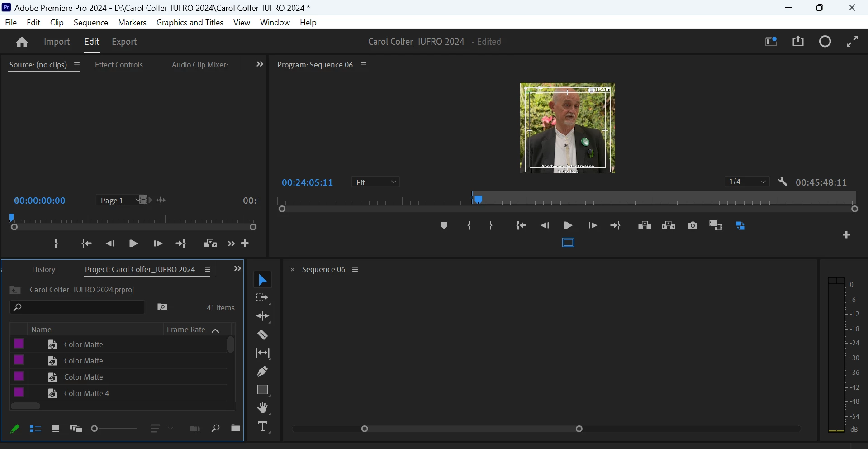Viewport: 868px width, 449px height.
Task: Toggle safe margins button below transport controls
Action: (568, 243)
